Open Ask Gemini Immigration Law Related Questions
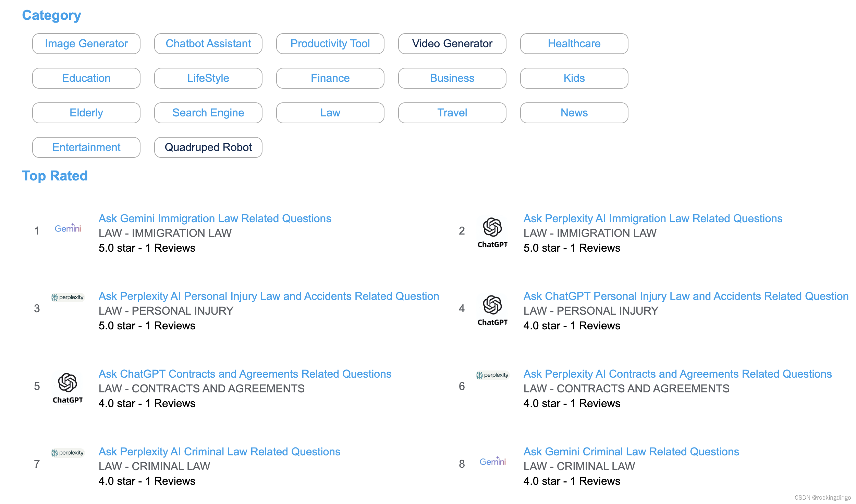The width and height of the screenshot is (856, 504). (215, 218)
